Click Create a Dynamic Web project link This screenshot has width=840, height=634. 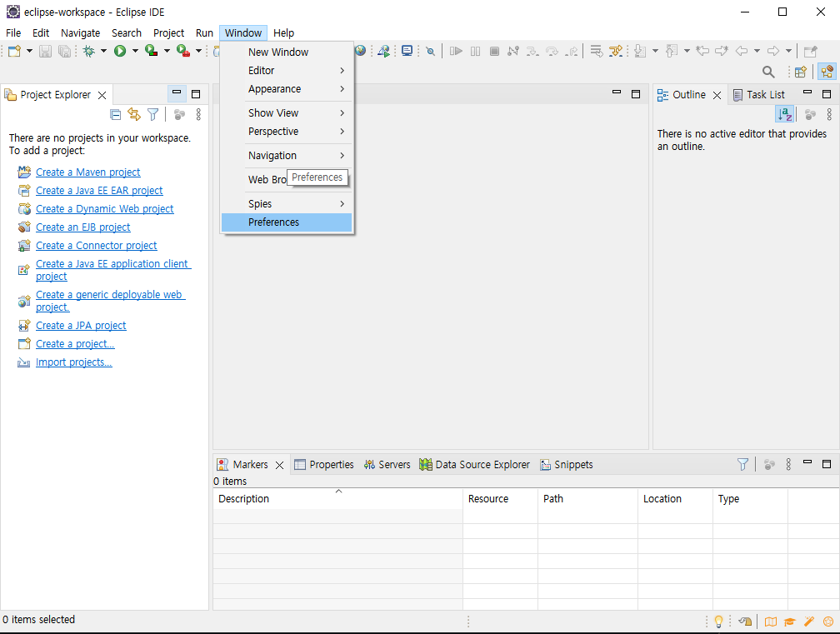click(104, 208)
